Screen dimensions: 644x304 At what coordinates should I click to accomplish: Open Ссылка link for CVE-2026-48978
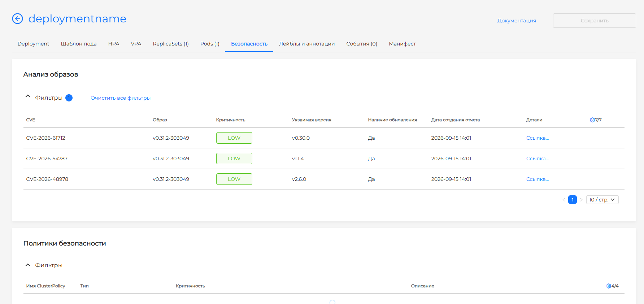pyautogui.click(x=537, y=179)
